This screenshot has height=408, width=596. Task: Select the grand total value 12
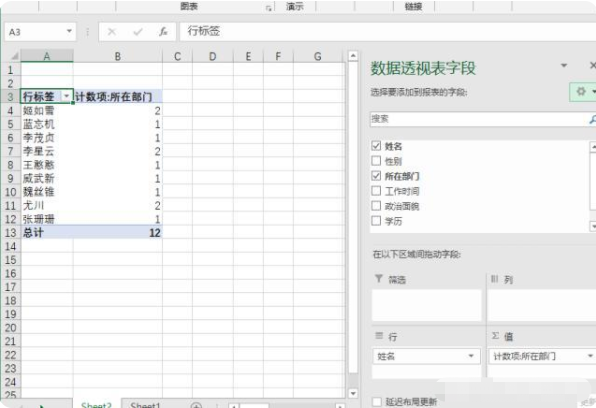click(118, 233)
